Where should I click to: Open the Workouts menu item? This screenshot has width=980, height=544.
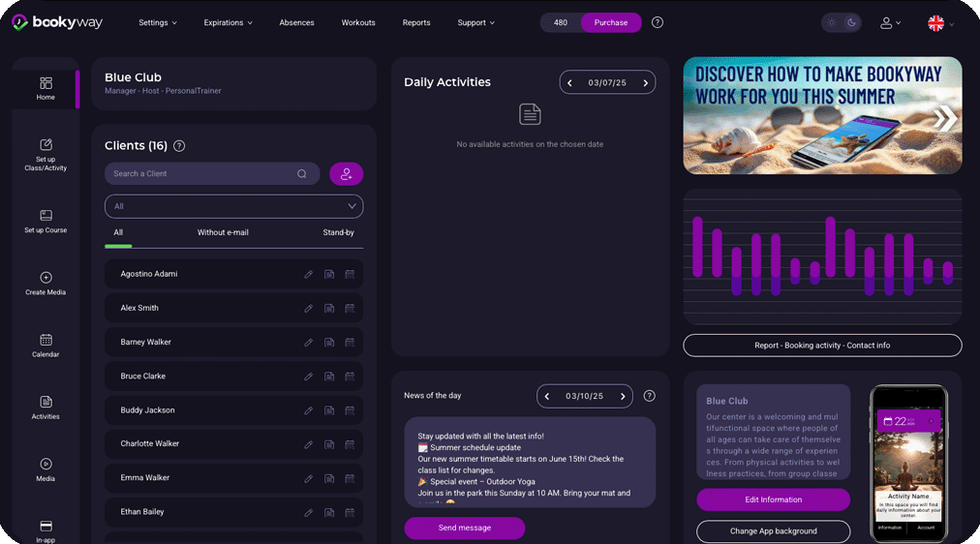[358, 22]
